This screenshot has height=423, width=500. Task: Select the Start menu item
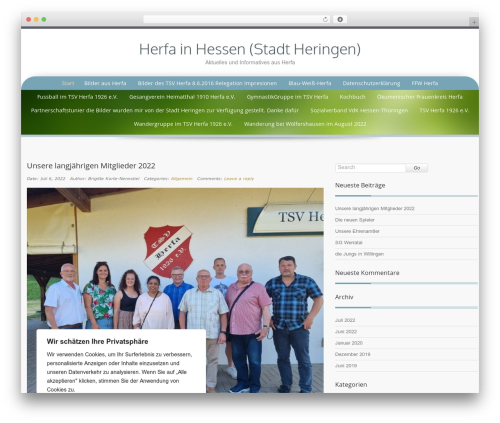(x=68, y=83)
